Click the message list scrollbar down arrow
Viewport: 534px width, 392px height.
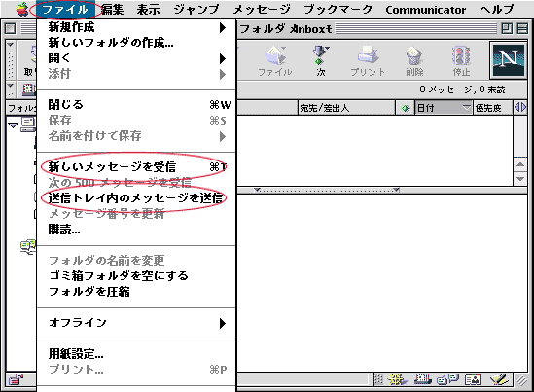520,179
